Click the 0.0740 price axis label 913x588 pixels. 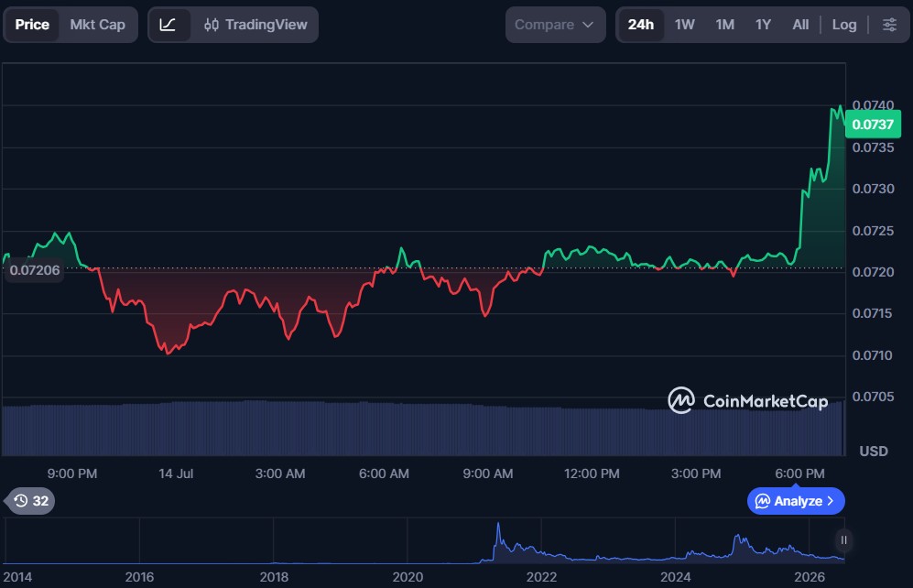point(873,104)
